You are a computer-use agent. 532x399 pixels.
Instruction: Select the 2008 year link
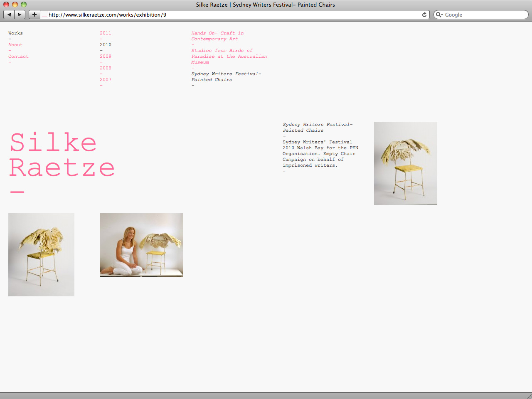106,68
